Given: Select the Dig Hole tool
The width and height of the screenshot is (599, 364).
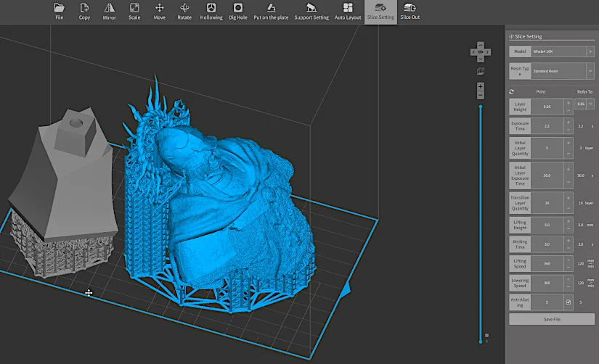Looking at the screenshot, I should 238,12.
